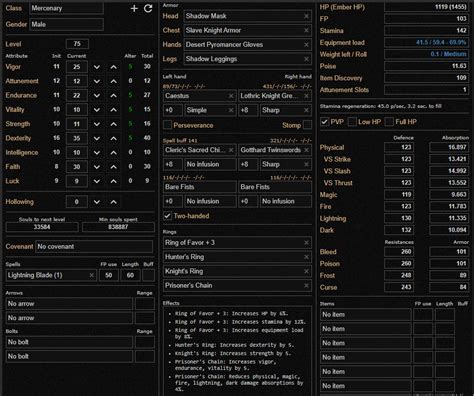The height and width of the screenshot is (396, 474).
Task: Select the Slave Knight Armor chest field
Action: pyautogui.click(x=248, y=30)
